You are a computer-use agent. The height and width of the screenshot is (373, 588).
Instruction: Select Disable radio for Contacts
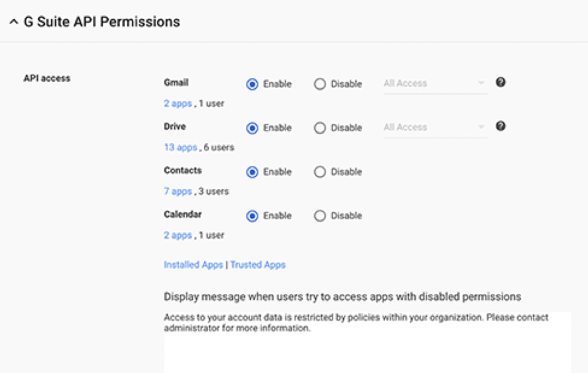[x=320, y=172]
